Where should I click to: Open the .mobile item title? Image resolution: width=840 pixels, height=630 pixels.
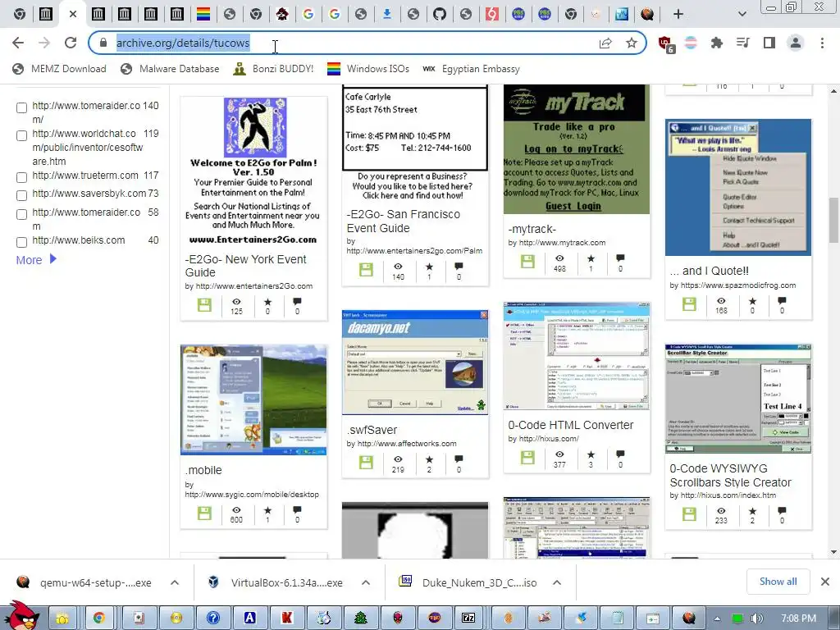(203, 470)
